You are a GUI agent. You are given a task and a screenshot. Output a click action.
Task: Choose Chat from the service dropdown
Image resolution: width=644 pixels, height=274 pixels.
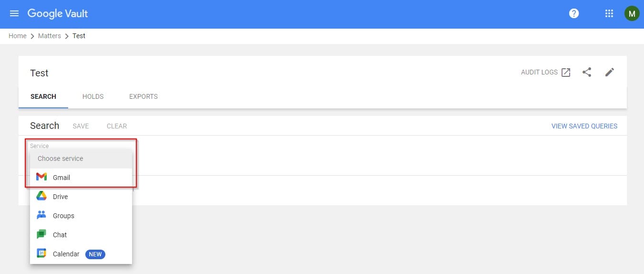[60, 235]
